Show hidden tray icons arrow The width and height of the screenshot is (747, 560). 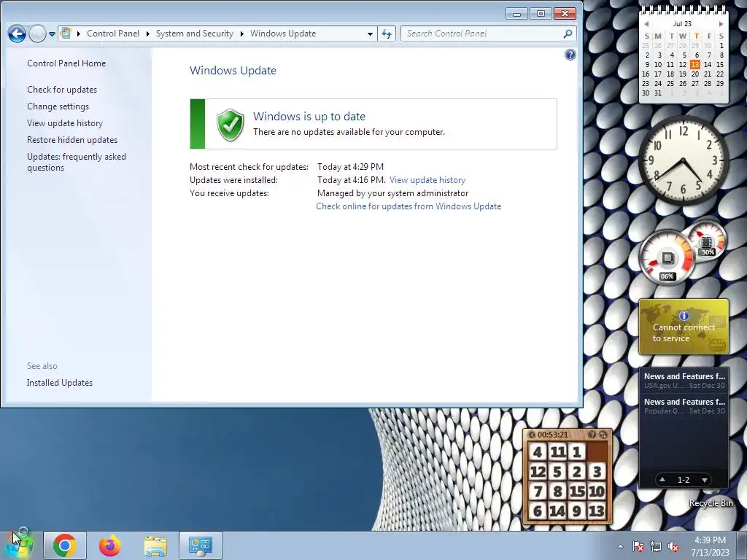(x=620, y=546)
